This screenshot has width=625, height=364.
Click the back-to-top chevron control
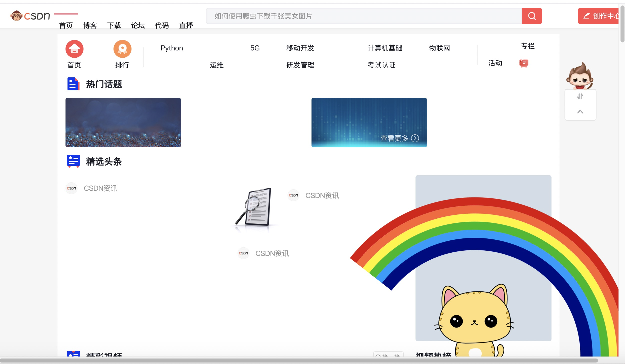point(580,112)
